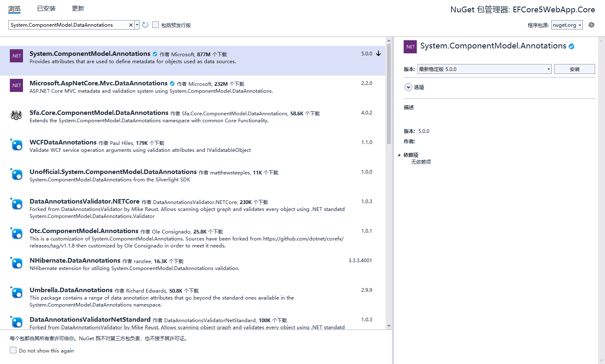
Task: Click in the package search input field
Action: point(68,25)
